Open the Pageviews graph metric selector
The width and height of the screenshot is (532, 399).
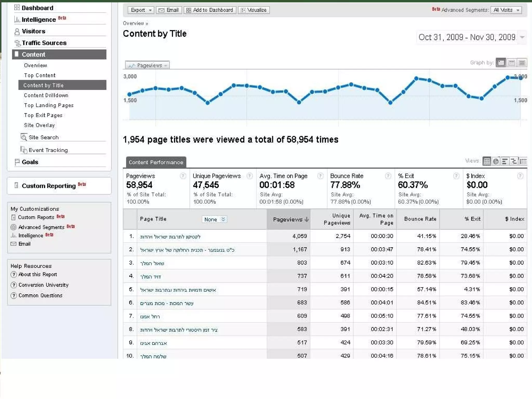coord(147,65)
